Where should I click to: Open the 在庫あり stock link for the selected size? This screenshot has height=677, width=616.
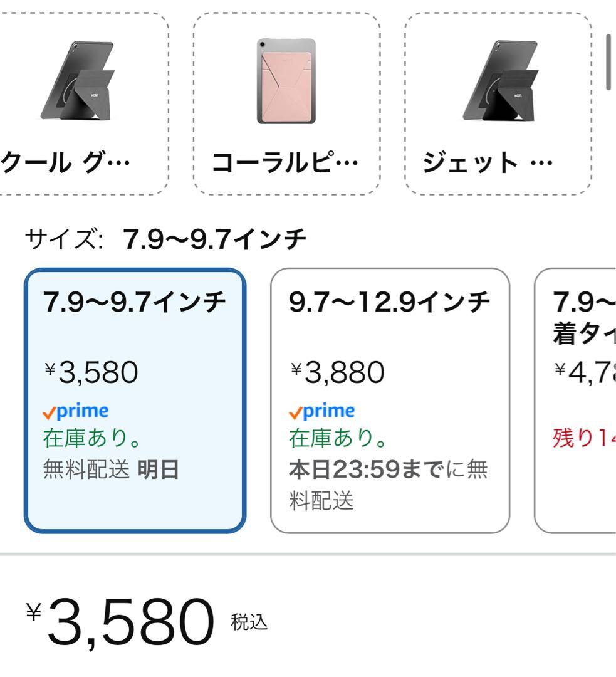(x=81, y=439)
